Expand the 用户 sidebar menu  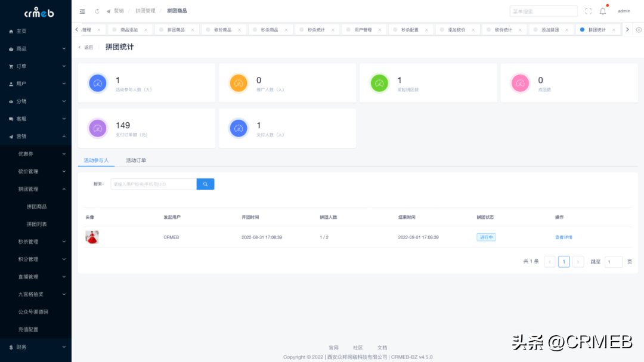click(x=36, y=84)
